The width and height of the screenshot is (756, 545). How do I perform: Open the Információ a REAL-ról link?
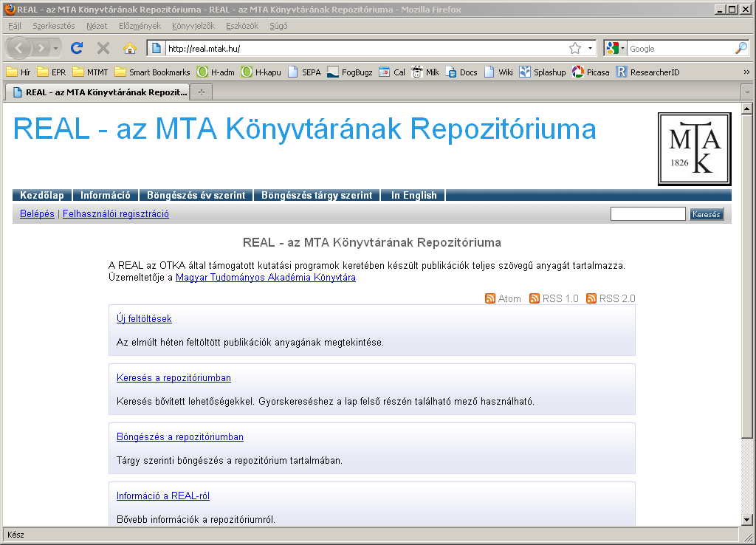pyautogui.click(x=163, y=496)
